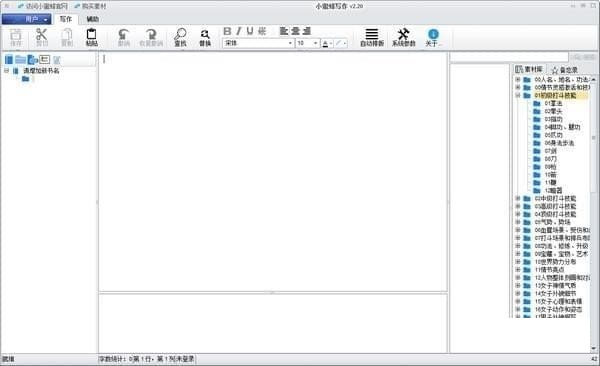Switch to the 备忘录 (Memo) tab
Image resolution: width=600 pixels, height=366 pixels.
tap(564, 70)
